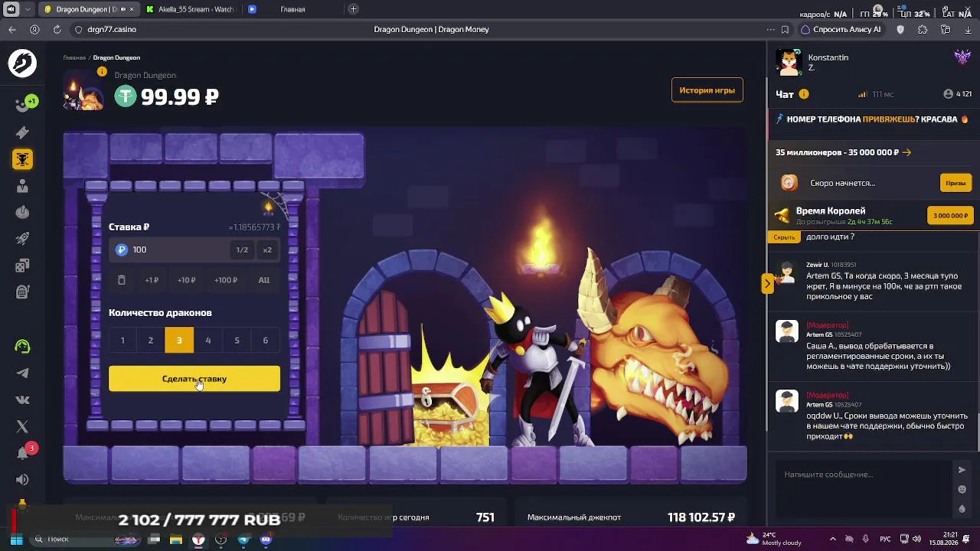Open the rocket game icon in sidebar
Image resolution: width=980 pixels, height=551 pixels.
pyautogui.click(x=22, y=239)
